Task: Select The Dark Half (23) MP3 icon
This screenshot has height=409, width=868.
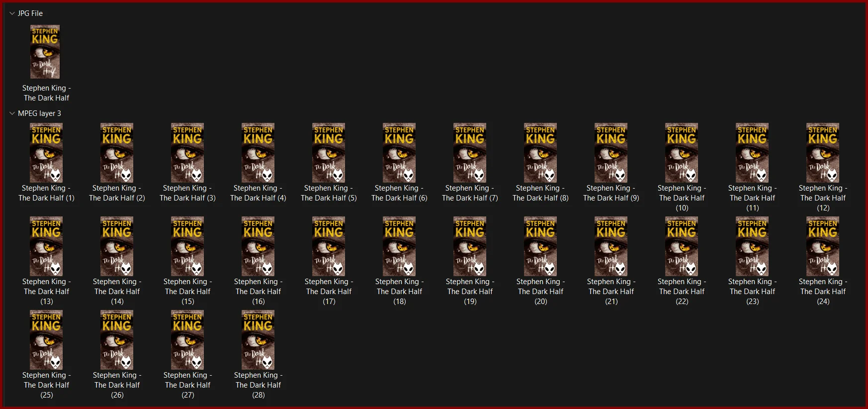Action: click(752, 246)
